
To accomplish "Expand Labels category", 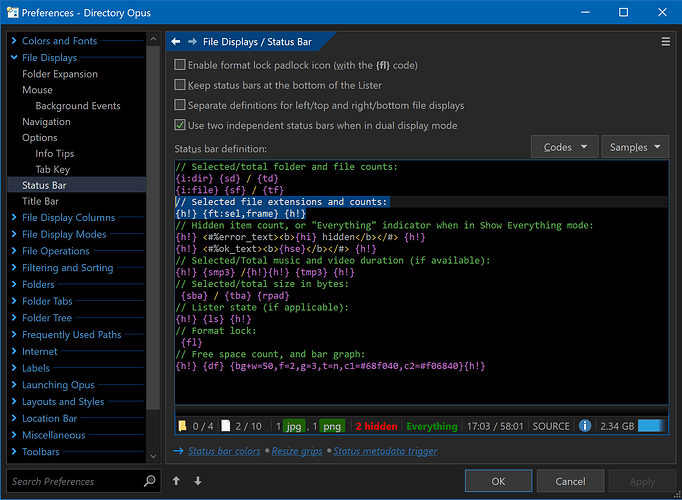I will point(14,368).
